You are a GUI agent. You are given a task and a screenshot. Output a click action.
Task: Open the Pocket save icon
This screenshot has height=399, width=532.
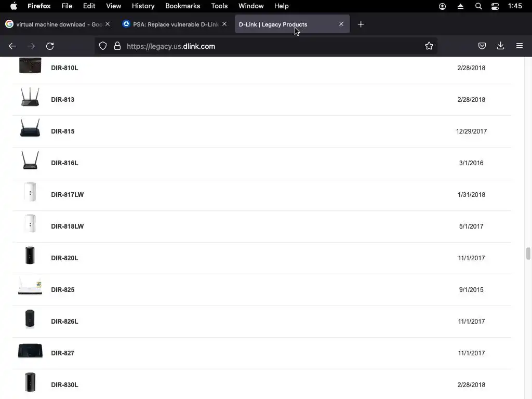coord(482,46)
